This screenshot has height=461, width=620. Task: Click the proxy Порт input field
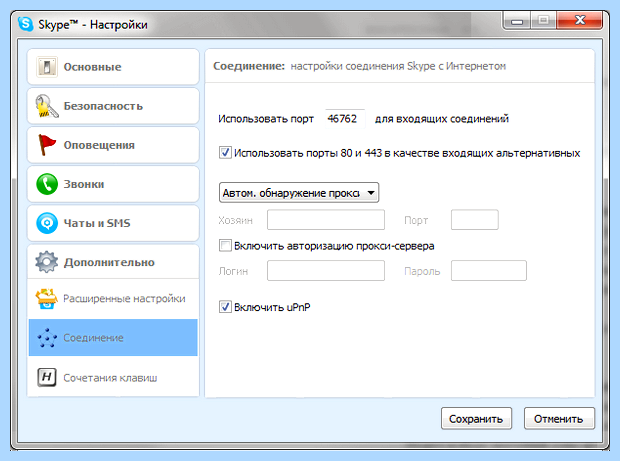pyautogui.click(x=474, y=220)
